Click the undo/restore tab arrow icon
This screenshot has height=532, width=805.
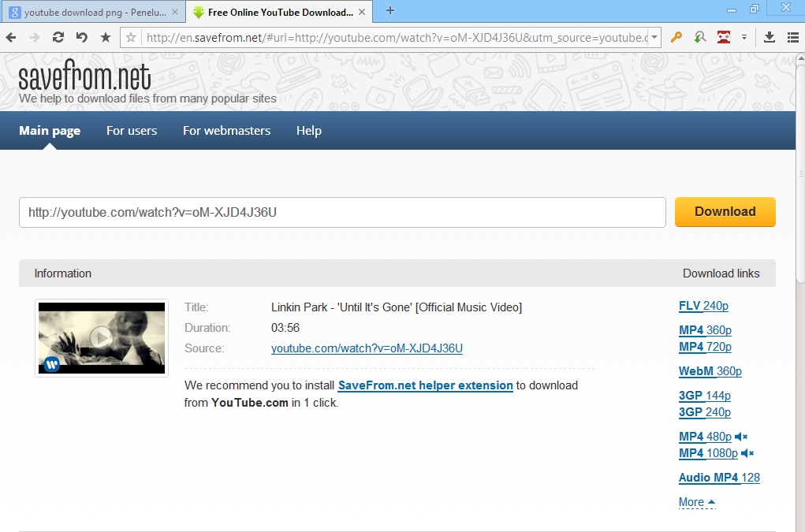tap(82, 38)
